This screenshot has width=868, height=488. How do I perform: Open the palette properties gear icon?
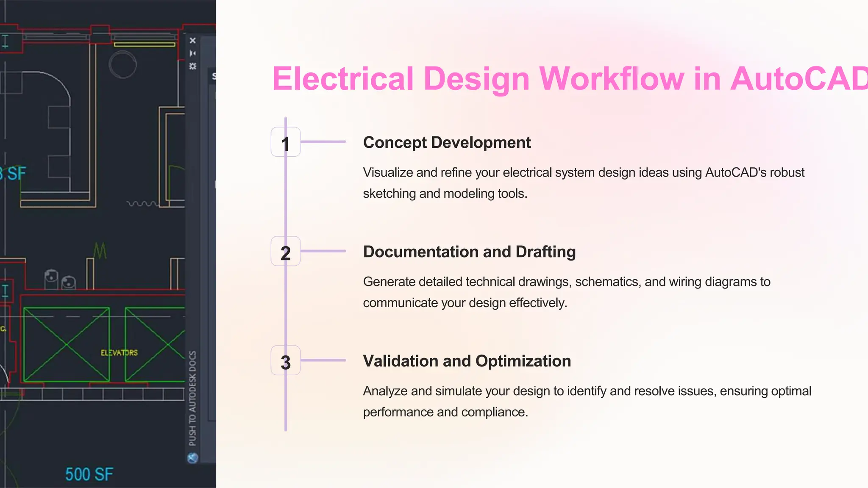click(x=193, y=66)
